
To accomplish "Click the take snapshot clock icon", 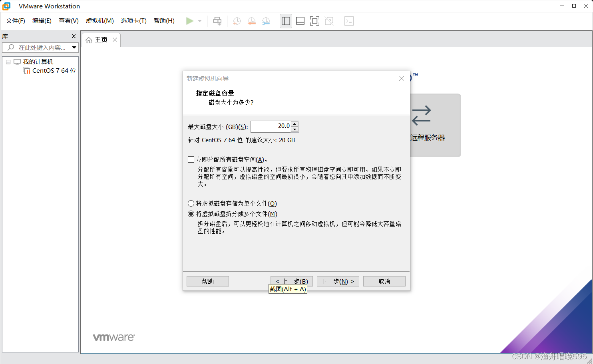I will tap(237, 21).
